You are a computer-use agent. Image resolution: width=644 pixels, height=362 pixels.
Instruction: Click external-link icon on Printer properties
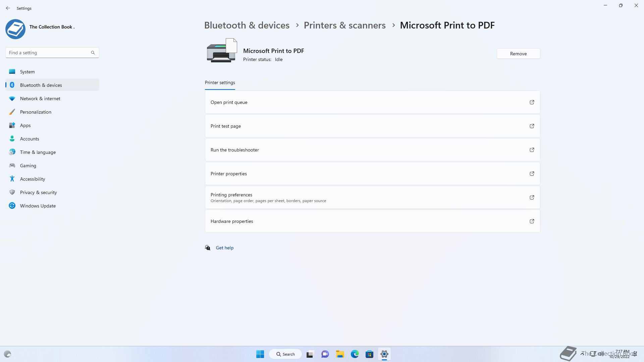[x=532, y=174]
